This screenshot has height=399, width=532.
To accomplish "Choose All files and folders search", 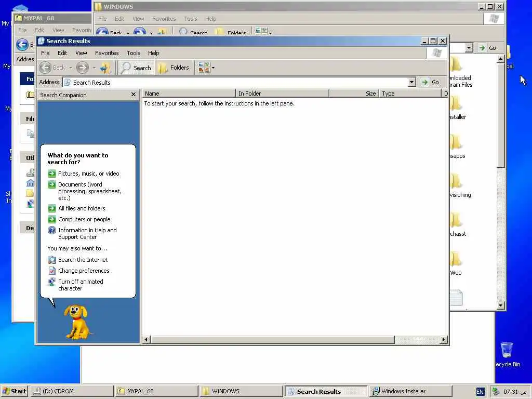I will pos(82,208).
